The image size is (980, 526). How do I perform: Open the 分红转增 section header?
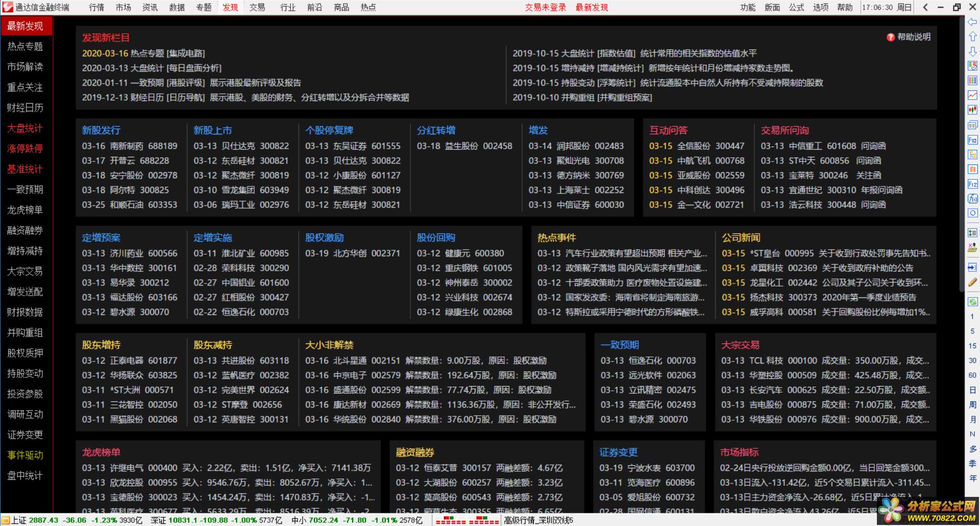436,130
